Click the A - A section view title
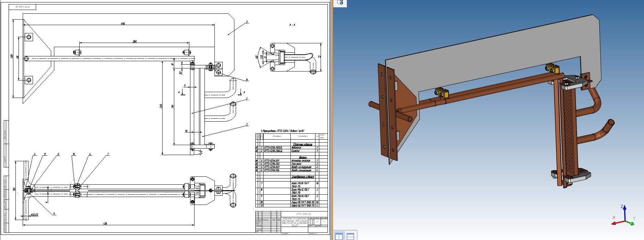Image resolution: width=644 pixels, height=240 pixels. pos(292,25)
